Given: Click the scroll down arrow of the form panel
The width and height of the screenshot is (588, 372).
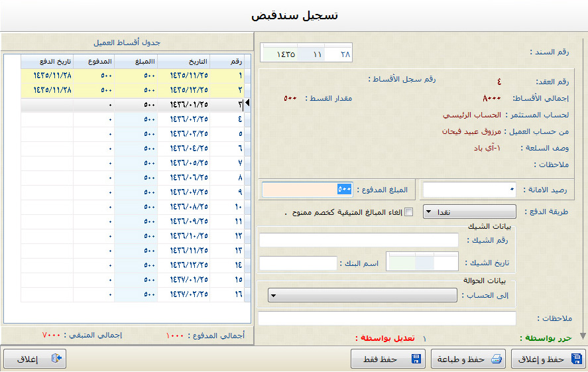Looking at the screenshot, I should point(584,336).
